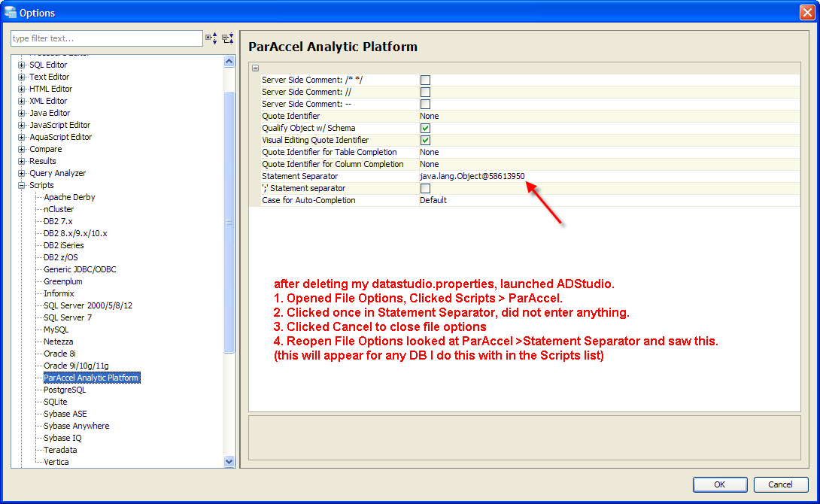Select Sybase Anywhere in Scripts list
Image resolution: width=820 pixels, height=504 pixels.
pyautogui.click(x=76, y=426)
